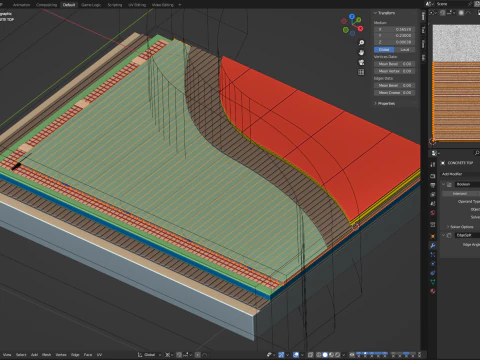Image resolution: width=480 pixels, height=360 pixels.
Task: Switch to the UV Editing workspace tab
Action: [x=137, y=5]
